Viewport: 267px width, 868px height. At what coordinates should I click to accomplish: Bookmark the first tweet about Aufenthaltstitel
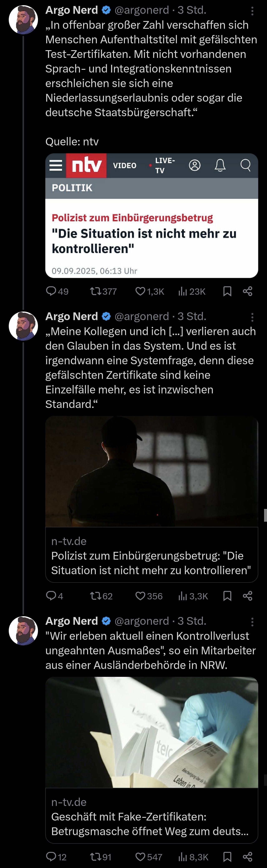pos(227,291)
